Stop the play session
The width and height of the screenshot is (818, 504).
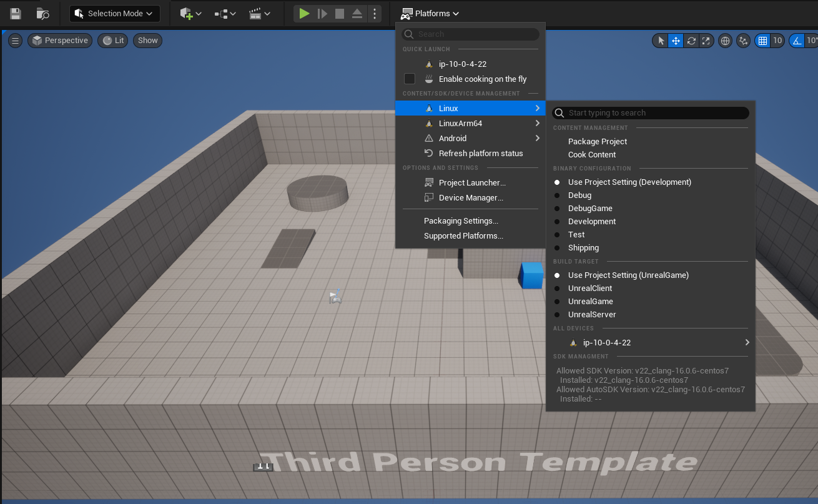tap(340, 14)
